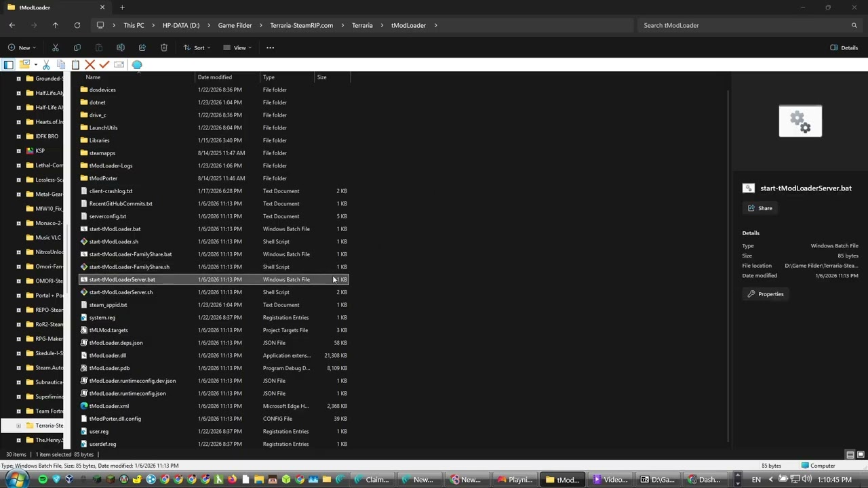This screenshot has height=488, width=868.
Task: Sort by Size column header
Action: pyautogui.click(x=332, y=77)
